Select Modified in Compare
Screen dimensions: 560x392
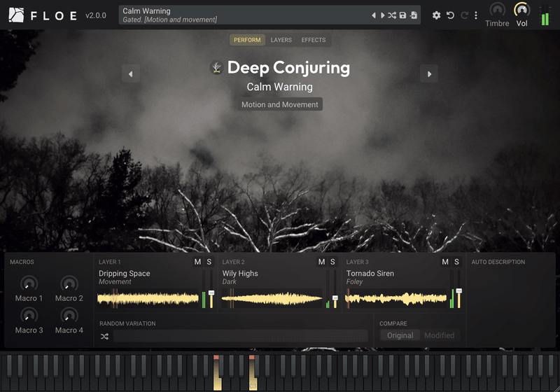tap(440, 335)
